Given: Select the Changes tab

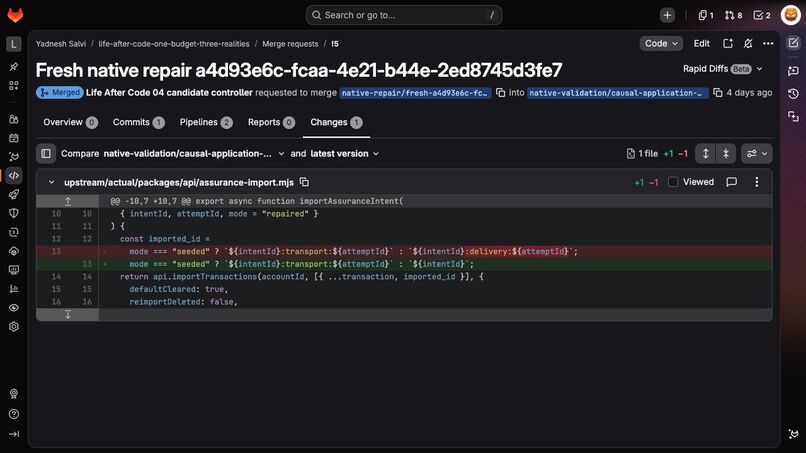Looking at the screenshot, I should point(336,122).
